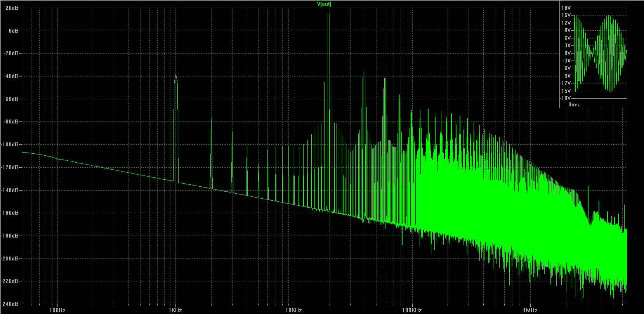Click the 0ms time label in inset
The height and width of the screenshot is (314, 644).
573,105
